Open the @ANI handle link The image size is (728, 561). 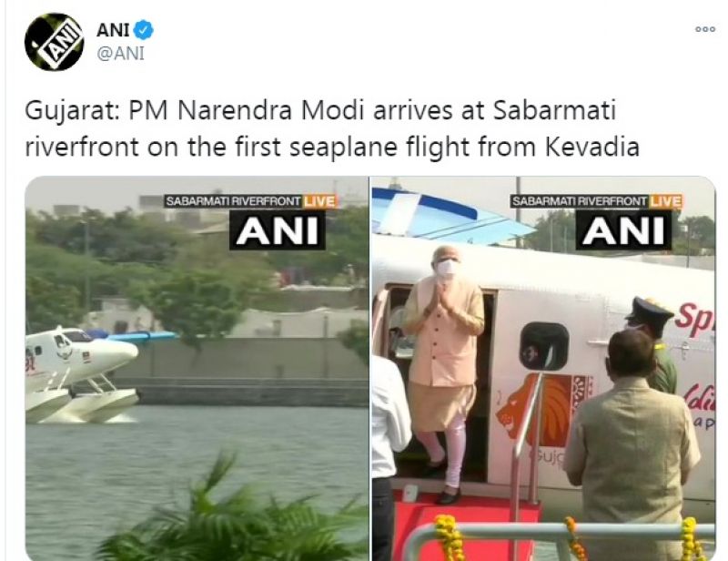[x=120, y=54]
